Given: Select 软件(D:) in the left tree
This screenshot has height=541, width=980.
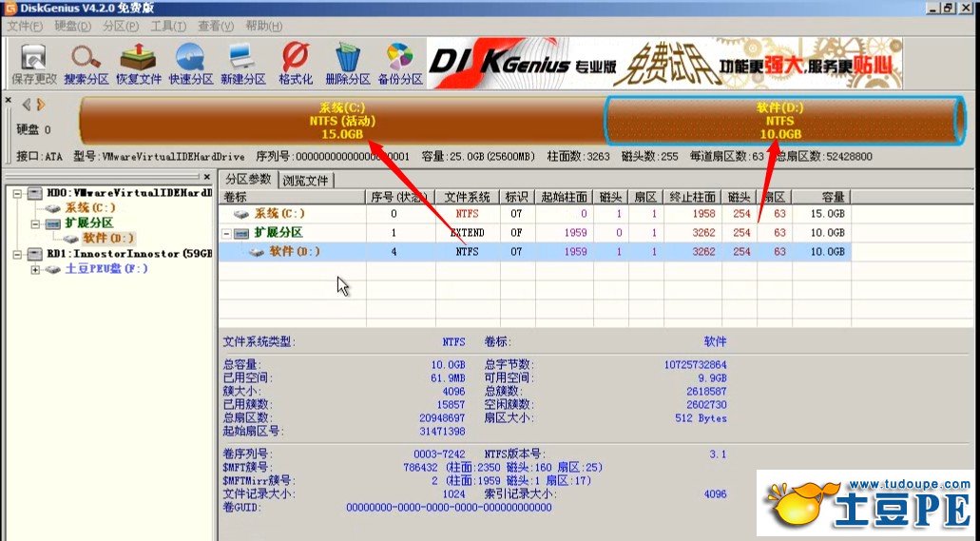Looking at the screenshot, I should tap(108, 239).
